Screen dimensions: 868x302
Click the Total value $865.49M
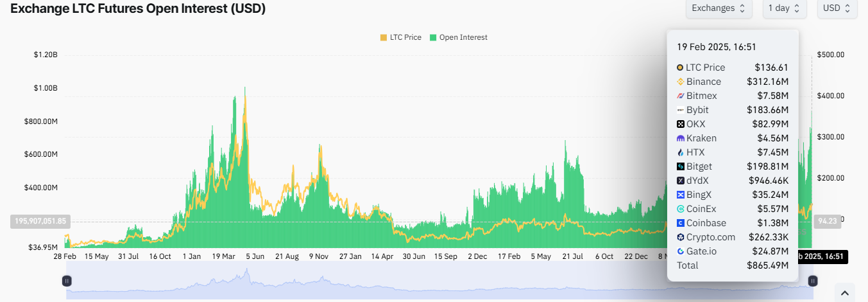point(767,265)
